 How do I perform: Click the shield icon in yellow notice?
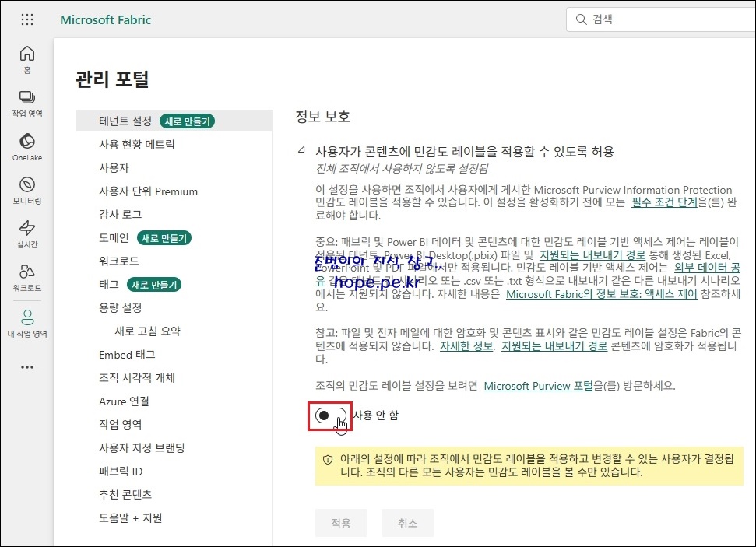pyautogui.click(x=328, y=460)
